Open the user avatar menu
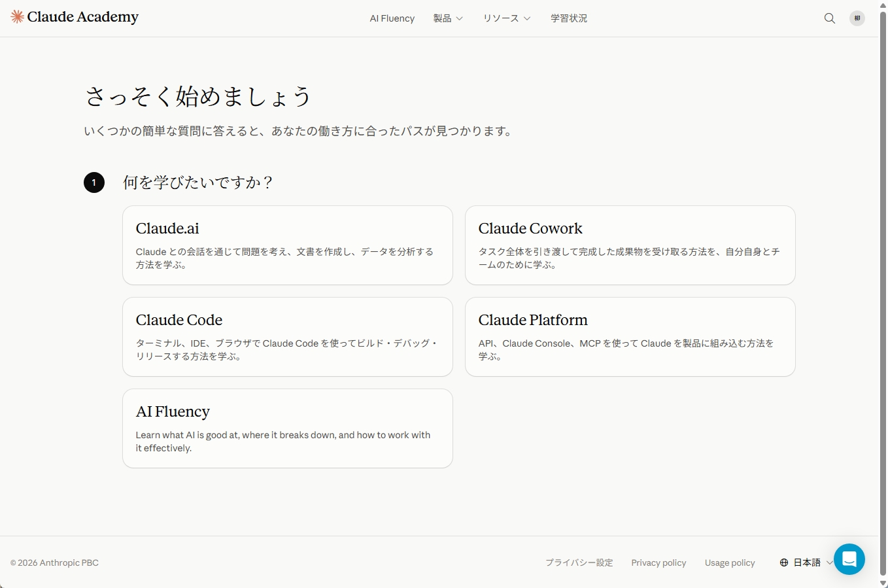Screen dimensions: 888x588 pos(857,18)
